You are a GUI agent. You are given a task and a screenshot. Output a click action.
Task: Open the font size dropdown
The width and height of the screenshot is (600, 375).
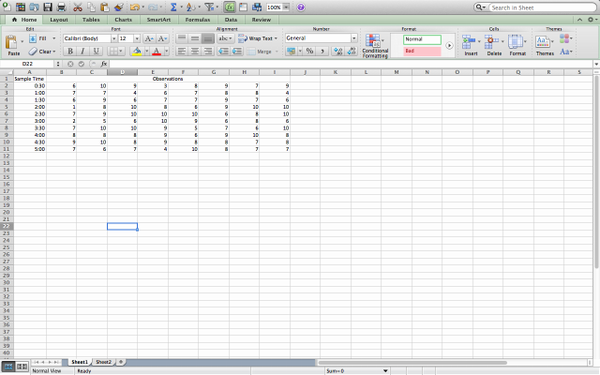click(x=137, y=39)
